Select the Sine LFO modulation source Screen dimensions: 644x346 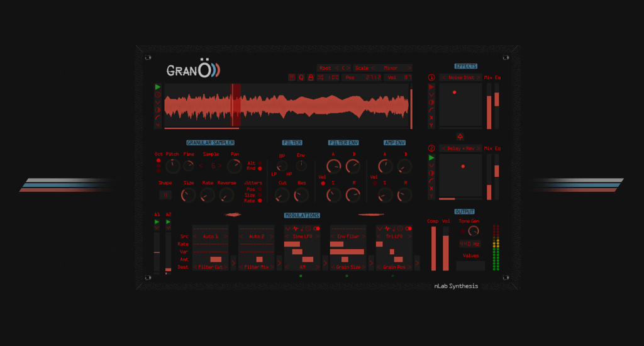302,236
